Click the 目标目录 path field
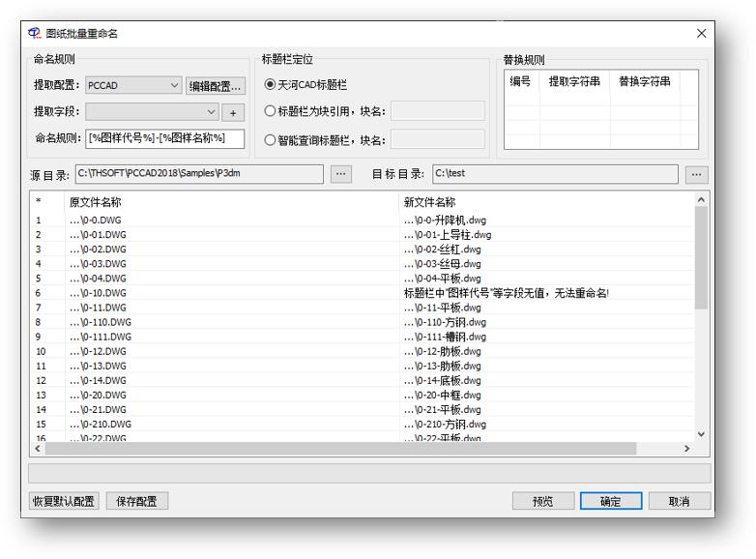 [555, 174]
